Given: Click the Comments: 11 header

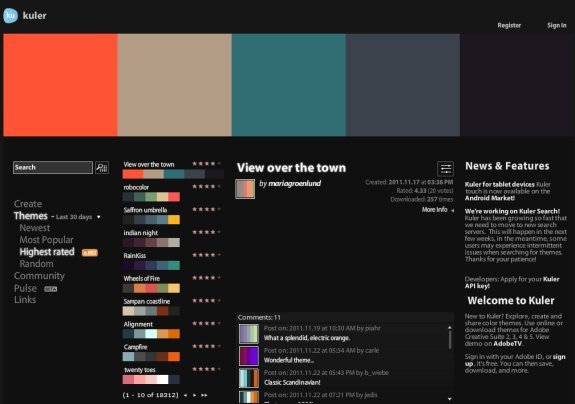Looking at the screenshot, I should click(x=259, y=317).
